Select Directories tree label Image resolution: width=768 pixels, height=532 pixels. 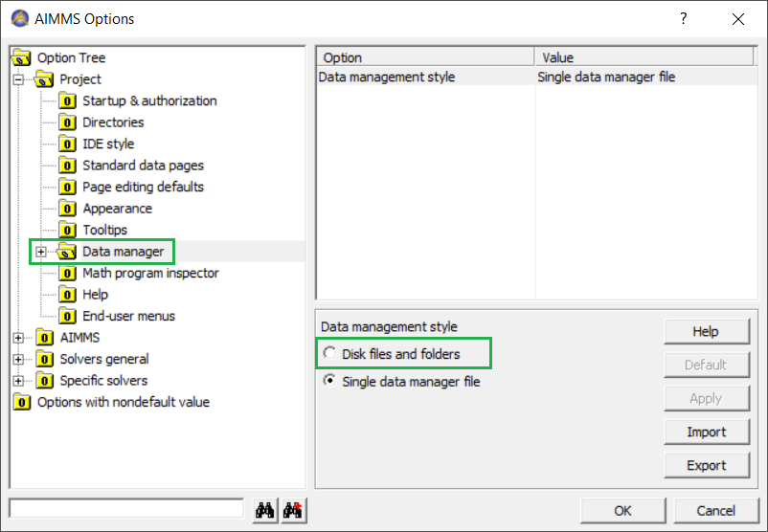[113, 122]
